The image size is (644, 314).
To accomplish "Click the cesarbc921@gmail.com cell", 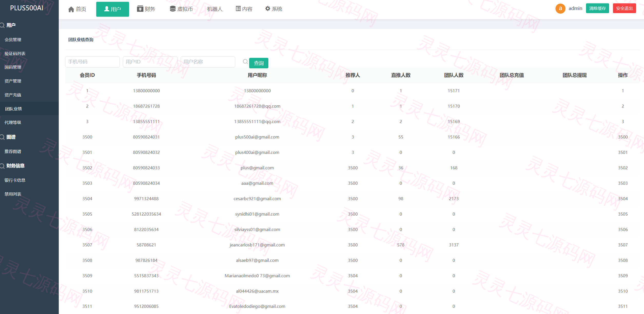I will tap(257, 199).
